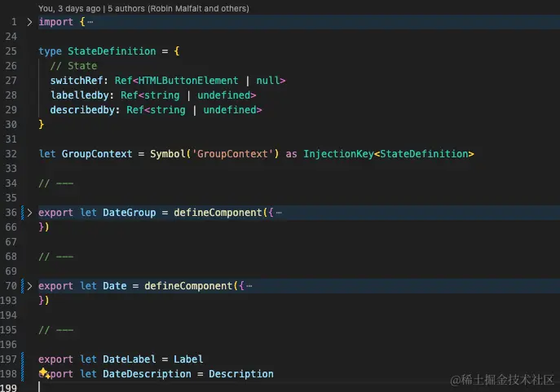Click the 'InjectionKey' type on line 32
560x392 pixels.
pos(338,154)
